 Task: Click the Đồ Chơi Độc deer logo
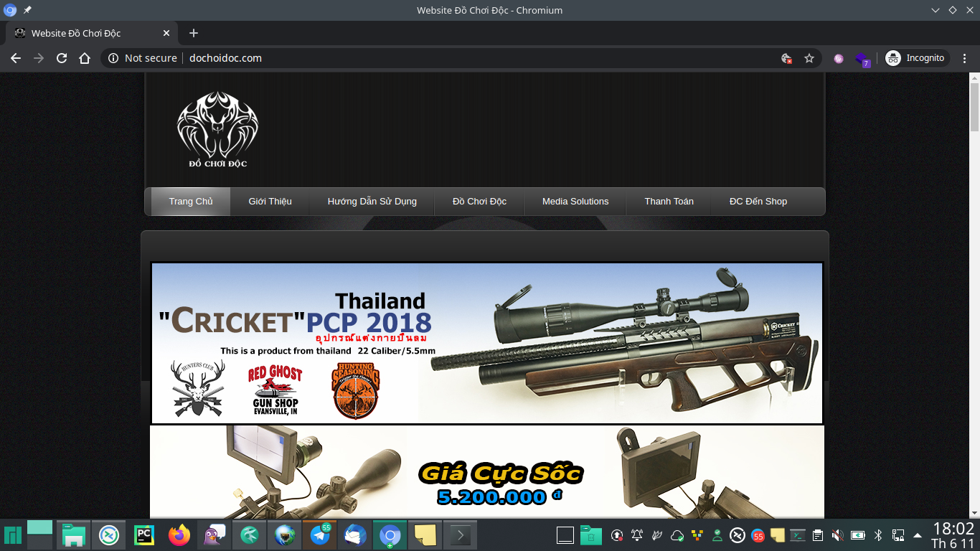point(217,129)
